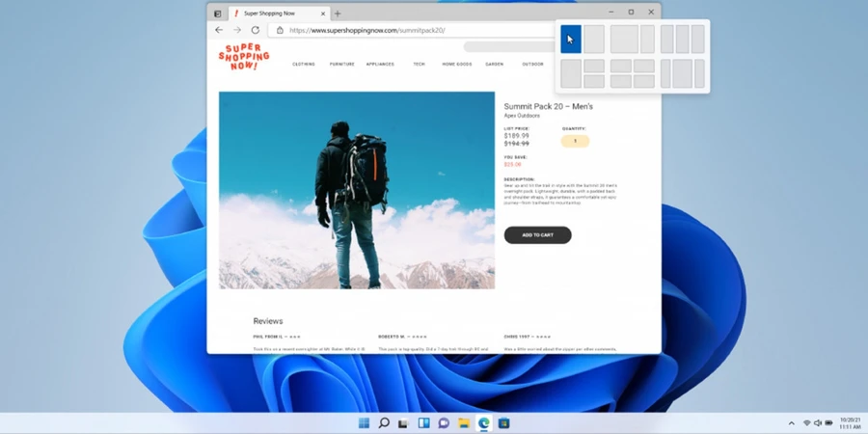Click the site search field
Image resolution: width=868 pixels, height=434 pixels.
pos(509,46)
